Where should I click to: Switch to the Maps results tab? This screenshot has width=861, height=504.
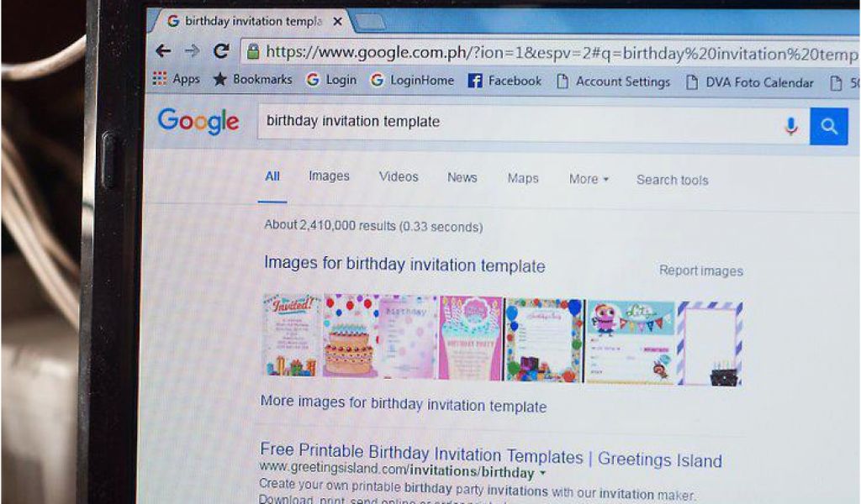pyautogui.click(x=523, y=178)
